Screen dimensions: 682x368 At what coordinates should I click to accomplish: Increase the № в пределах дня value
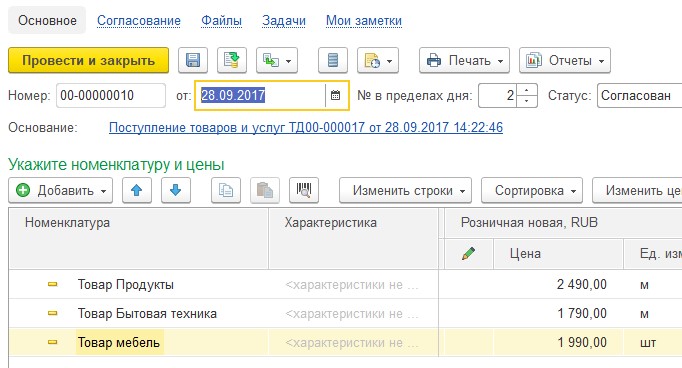(x=527, y=90)
